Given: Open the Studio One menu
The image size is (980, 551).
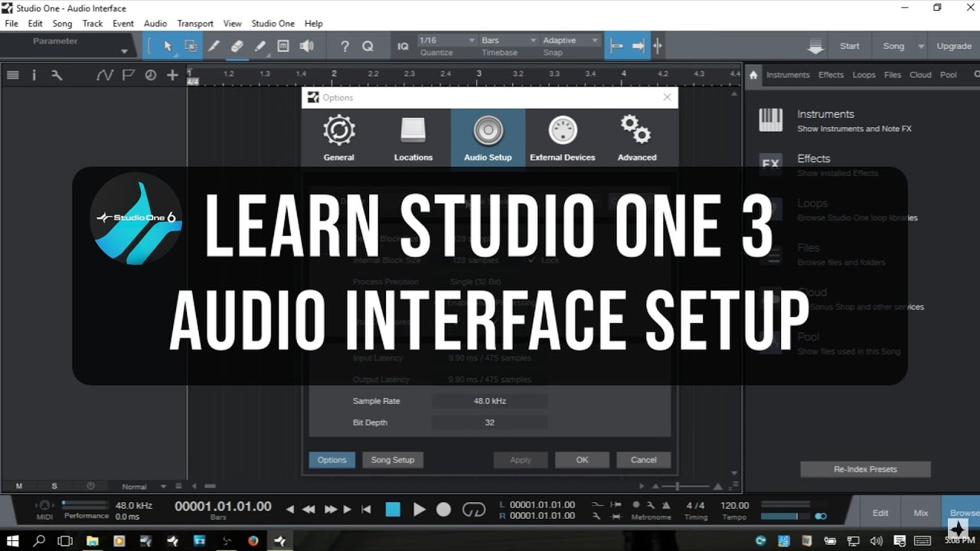Looking at the screenshot, I should (273, 24).
